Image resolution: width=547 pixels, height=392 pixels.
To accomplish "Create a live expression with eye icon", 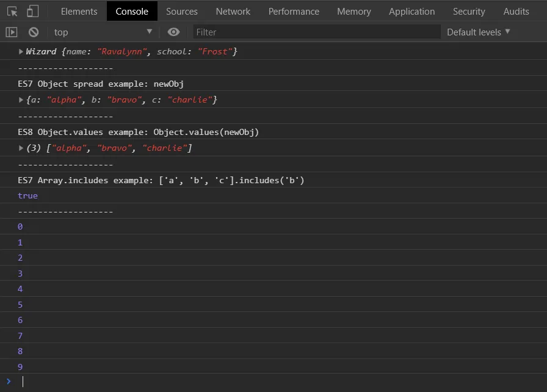I will click(x=173, y=32).
